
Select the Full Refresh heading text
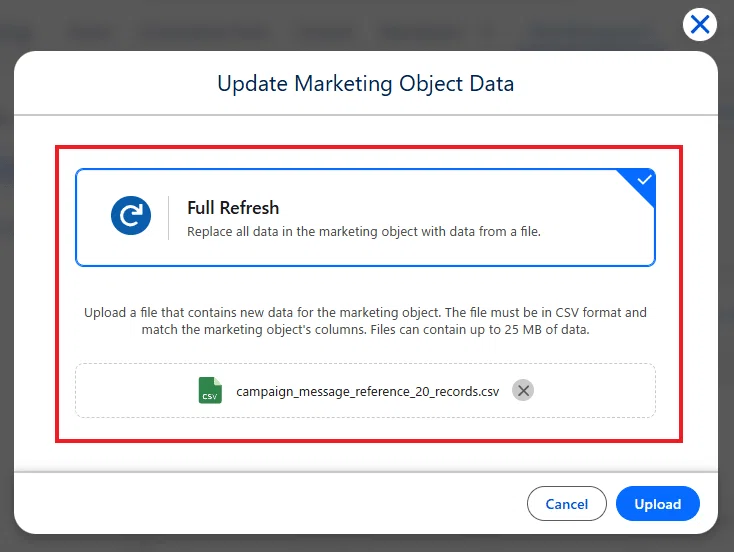point(233,208)
